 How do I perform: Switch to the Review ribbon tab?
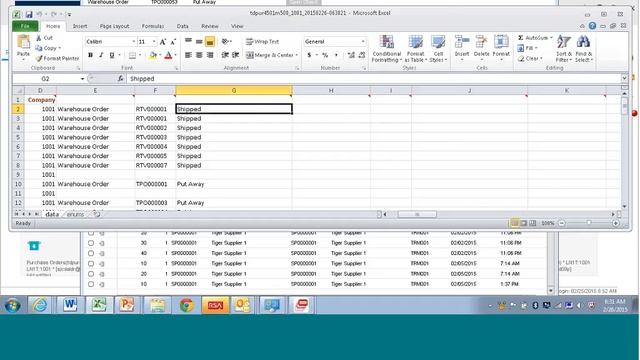(x=210, y=26)
